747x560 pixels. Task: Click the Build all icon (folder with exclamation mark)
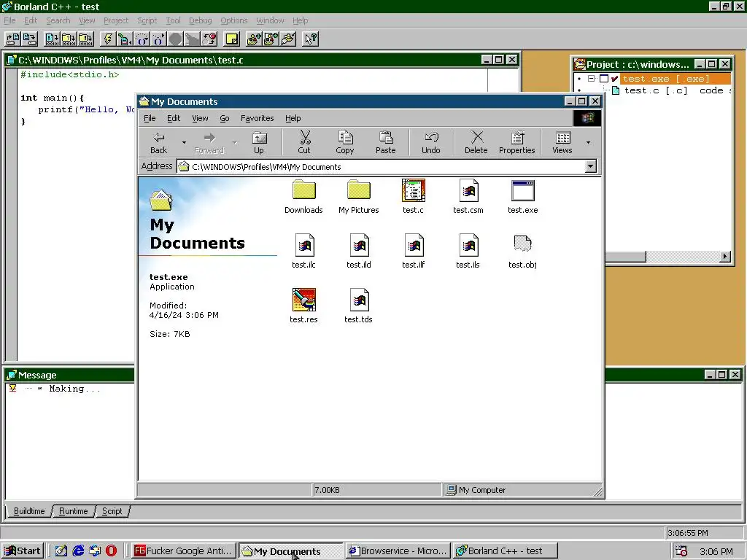(86, 39)
